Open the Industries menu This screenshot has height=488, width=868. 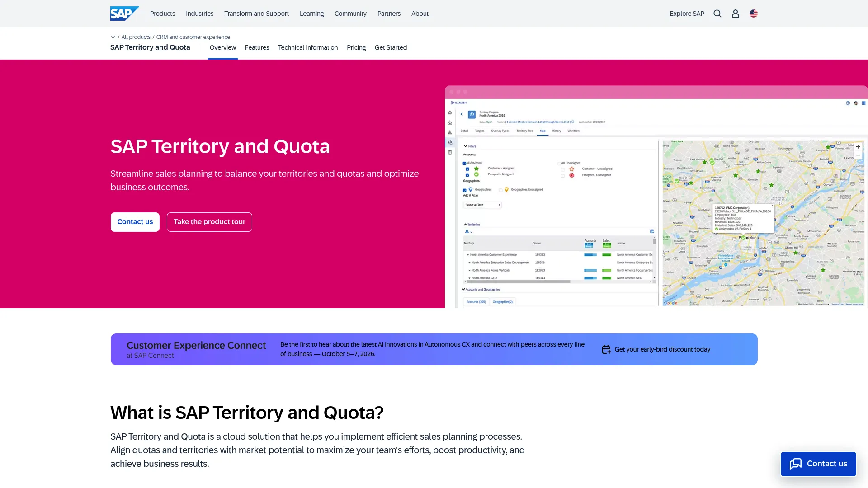tap(199, 14)
